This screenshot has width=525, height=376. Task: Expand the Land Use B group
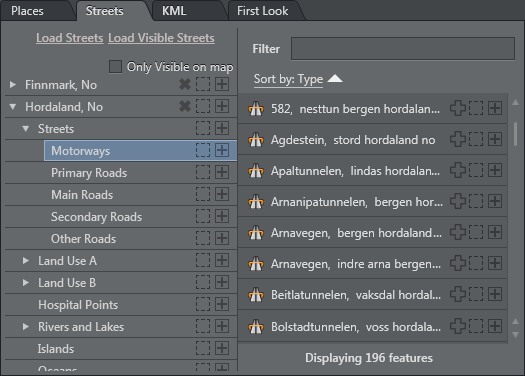point(25,283)
